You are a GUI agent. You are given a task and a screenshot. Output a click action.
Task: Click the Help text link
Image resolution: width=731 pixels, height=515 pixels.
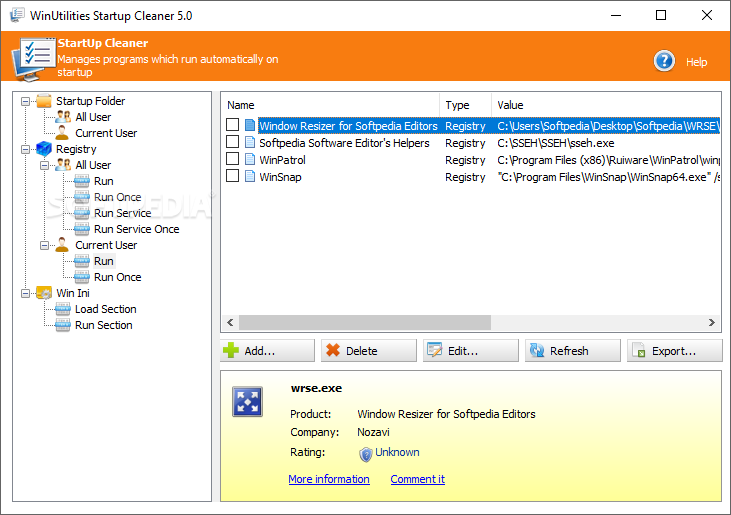[697, 62]
